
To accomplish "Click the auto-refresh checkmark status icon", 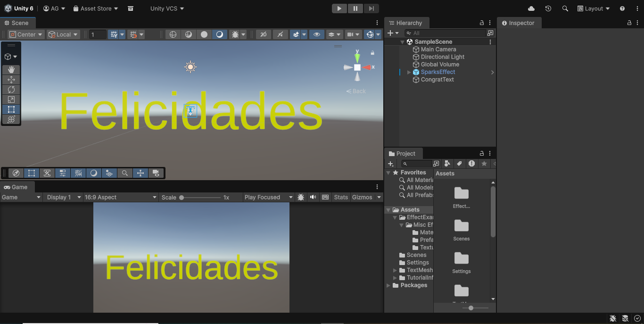I will click(x=637, y=318).
